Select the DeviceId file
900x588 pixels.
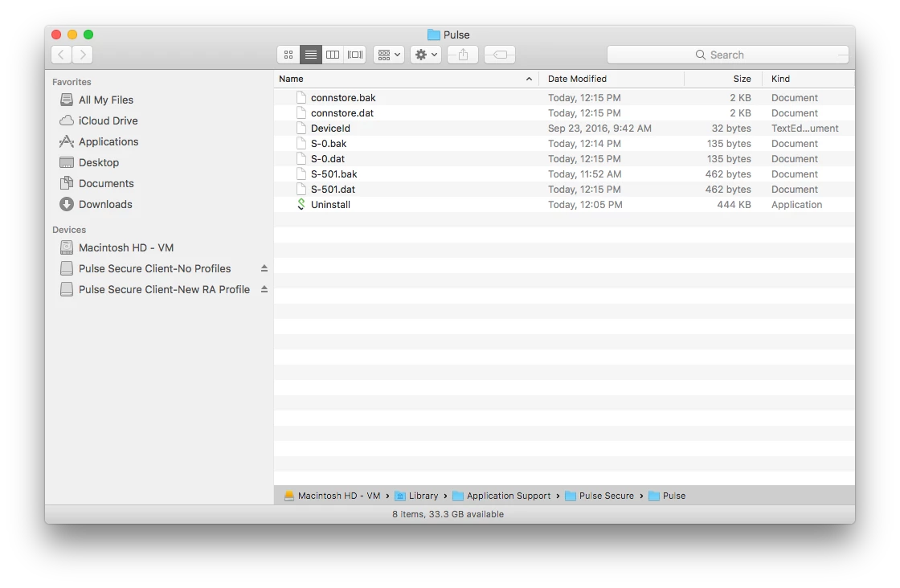click(564, 129)
